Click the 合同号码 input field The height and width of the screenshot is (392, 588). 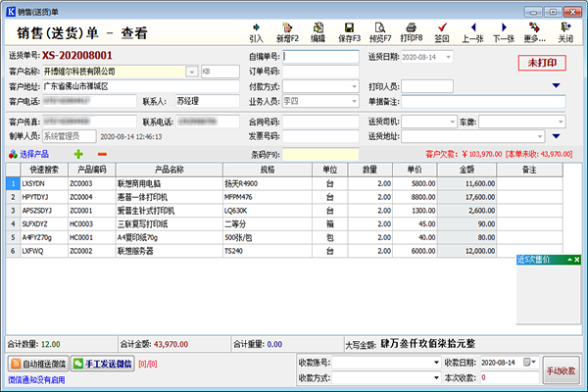320,122
